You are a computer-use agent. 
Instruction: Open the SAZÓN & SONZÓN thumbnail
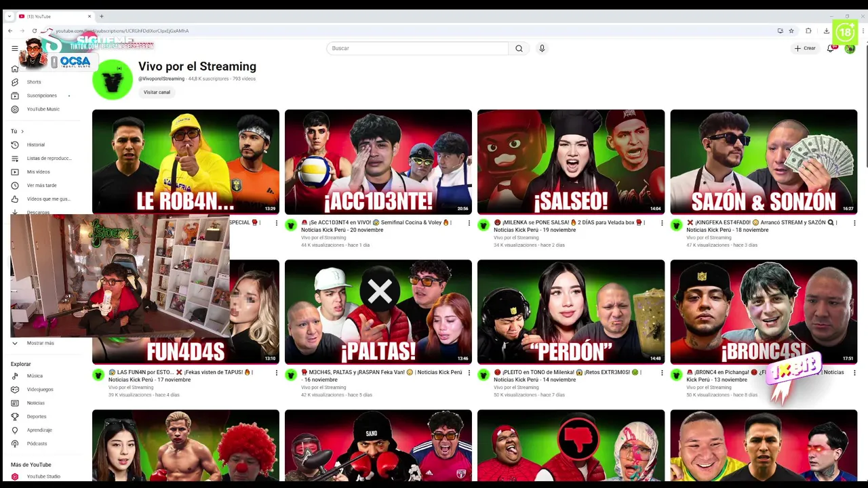tap(764, 162)
